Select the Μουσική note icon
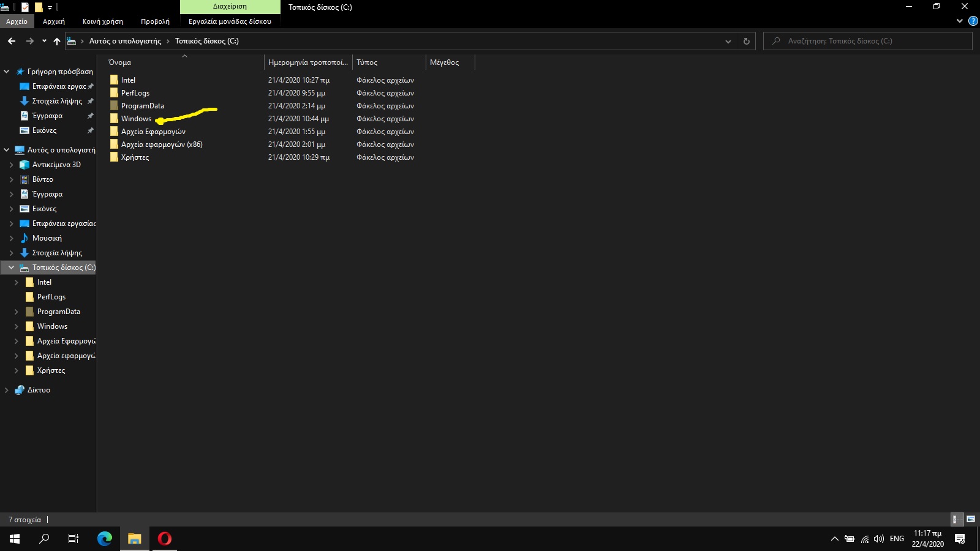 pyautogui.click(x=24, y=238)
